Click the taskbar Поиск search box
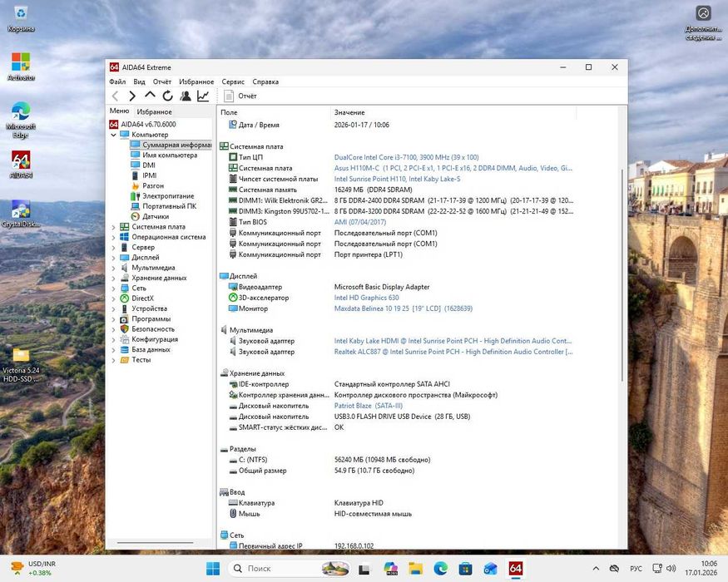Viewport: 728px width, 582px height. 289,569
